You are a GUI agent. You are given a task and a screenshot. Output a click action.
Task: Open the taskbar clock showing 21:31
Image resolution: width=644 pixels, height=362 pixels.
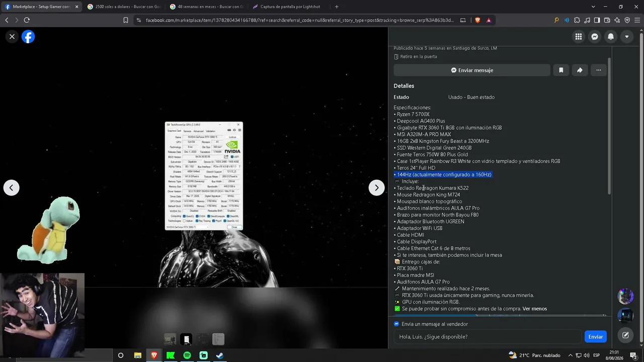pyautogui.click(x=614, y=355)
